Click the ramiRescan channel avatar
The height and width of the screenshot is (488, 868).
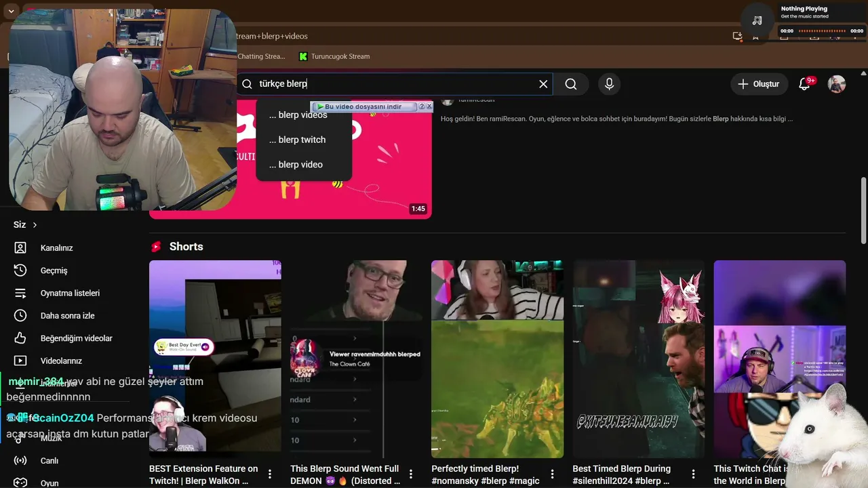click(x=447, y=100)
